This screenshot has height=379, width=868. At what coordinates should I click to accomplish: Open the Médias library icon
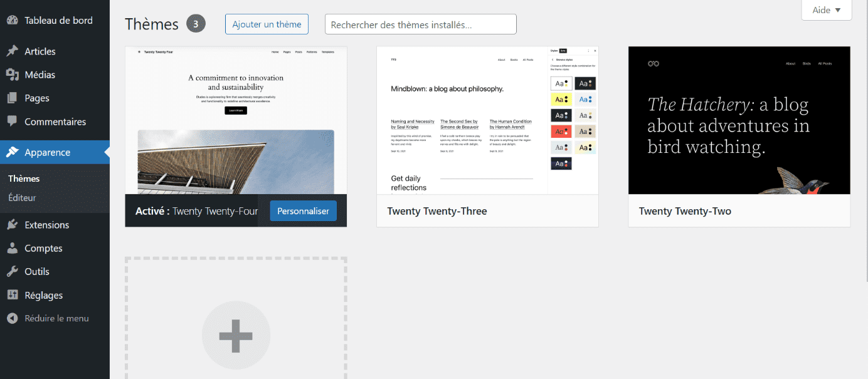12,75
